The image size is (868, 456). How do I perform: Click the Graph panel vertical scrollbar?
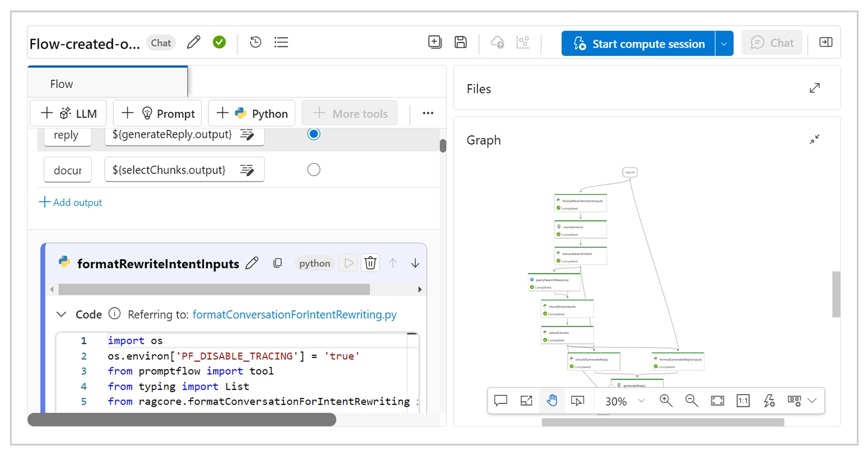tap(836, 294)
